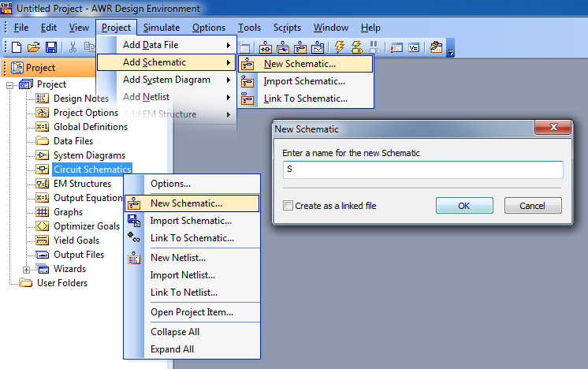Close the New Schematic dialog

click(553, 127)
